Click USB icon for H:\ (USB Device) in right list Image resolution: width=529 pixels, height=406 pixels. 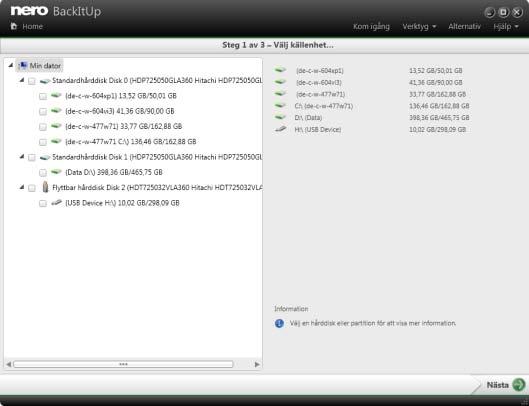coord(281,129)
